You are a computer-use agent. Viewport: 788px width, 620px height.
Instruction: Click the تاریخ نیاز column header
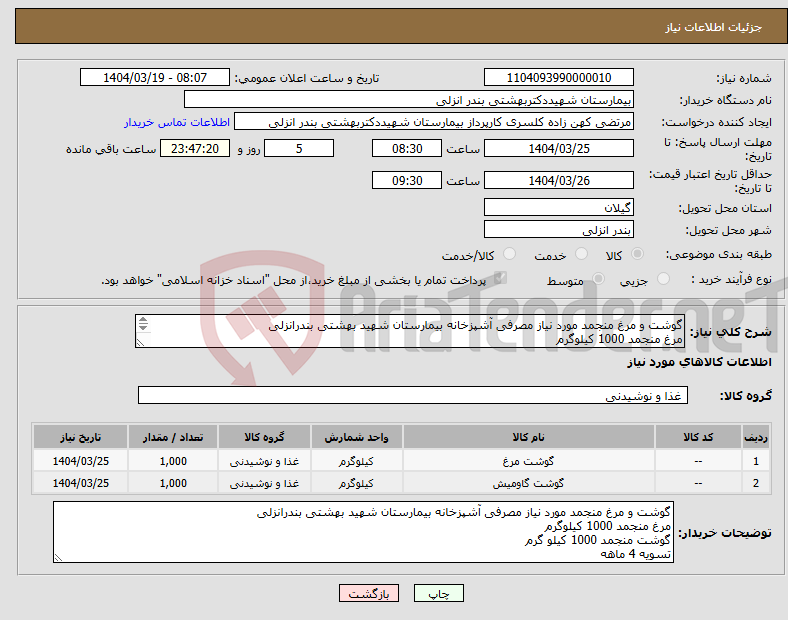click(80, 437)
